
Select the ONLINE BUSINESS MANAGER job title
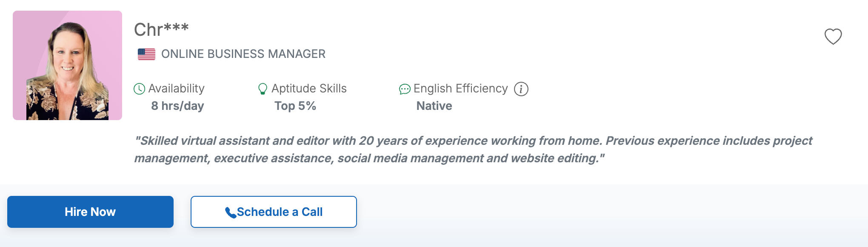click(243, 54)
